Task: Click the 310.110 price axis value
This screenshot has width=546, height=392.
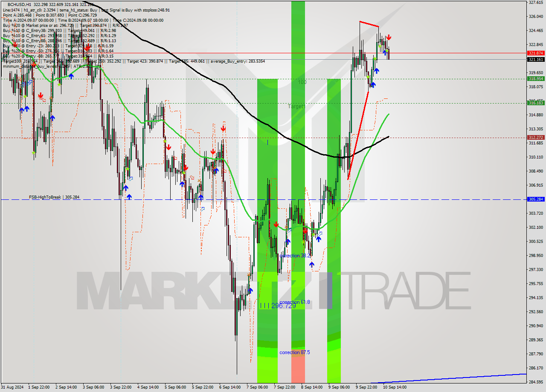Action: click(x=535, y=157)
